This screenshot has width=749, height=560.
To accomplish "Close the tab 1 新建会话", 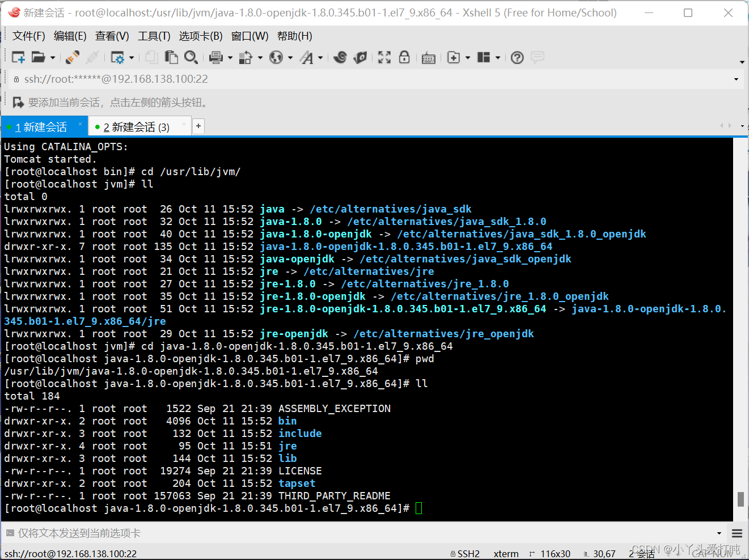I will [80, 123].
